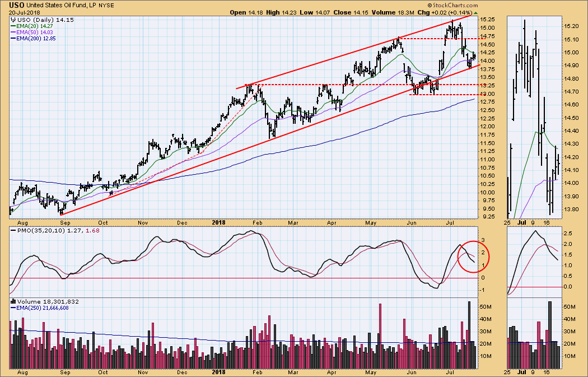The width and height of the screenshot is (588, 377).
Task: Click the Open 14.18 value
Action: 246,12
